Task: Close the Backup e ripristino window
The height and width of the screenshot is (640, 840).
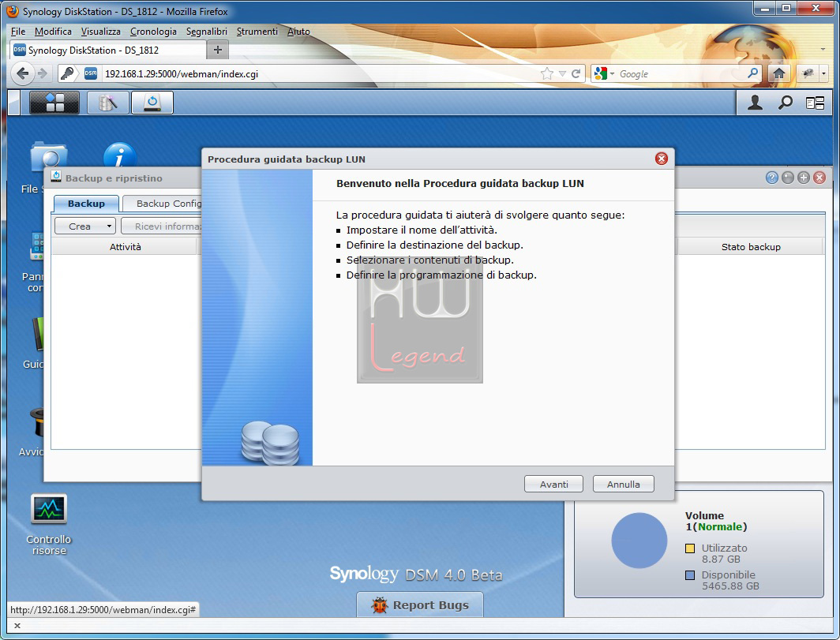Action: click(x=819, y=178)
